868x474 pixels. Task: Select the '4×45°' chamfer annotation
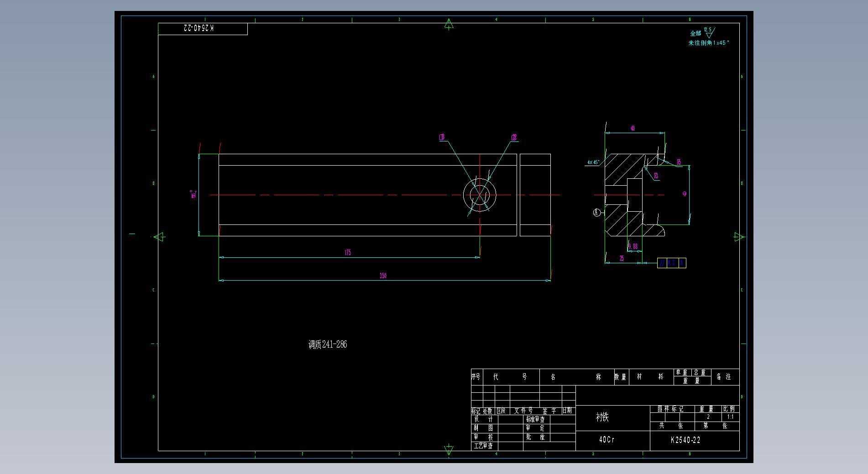(x=593, y=162)
